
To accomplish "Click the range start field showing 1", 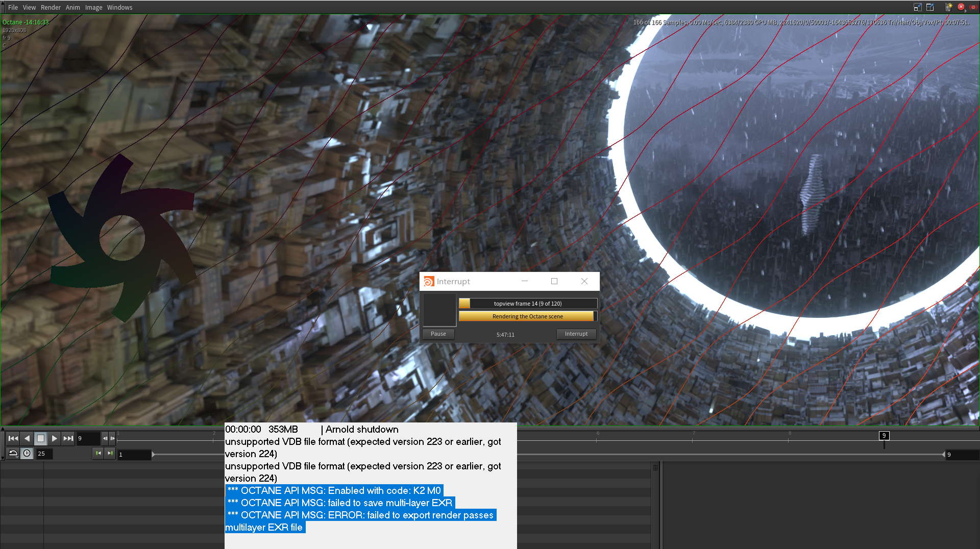I will (134, 454).
